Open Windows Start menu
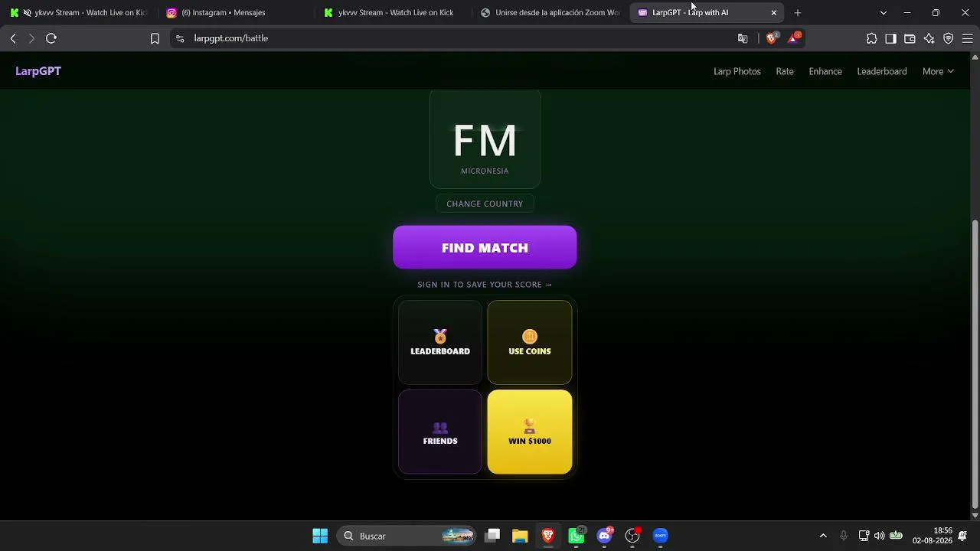The image size is (980, 551). [x=320, y=536]
